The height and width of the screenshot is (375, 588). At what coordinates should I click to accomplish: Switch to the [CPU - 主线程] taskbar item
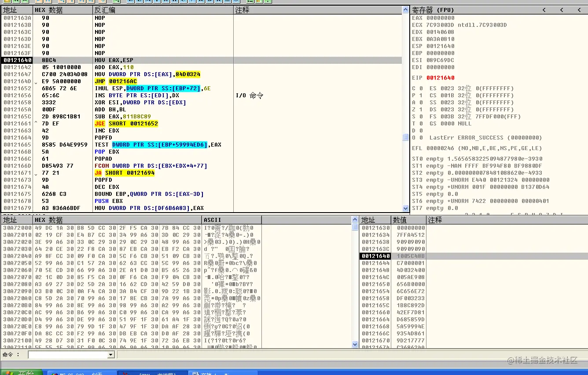tap(153, 372)
